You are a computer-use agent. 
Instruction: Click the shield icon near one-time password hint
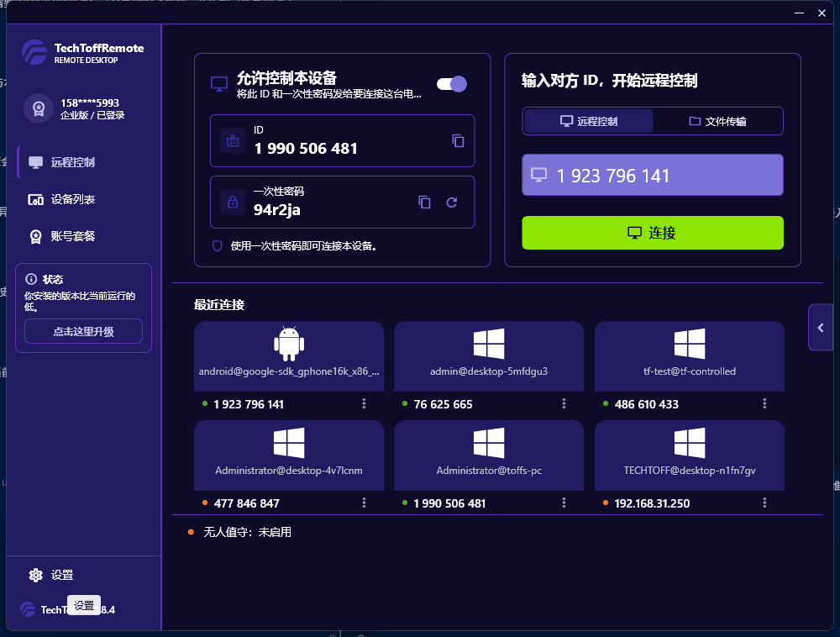(x=217, y=246)
